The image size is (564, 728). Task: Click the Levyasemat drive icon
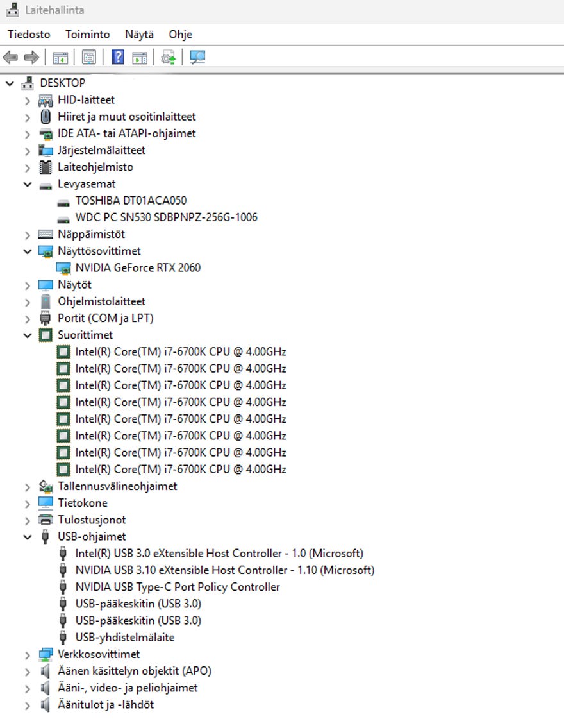tap(46, 186)
